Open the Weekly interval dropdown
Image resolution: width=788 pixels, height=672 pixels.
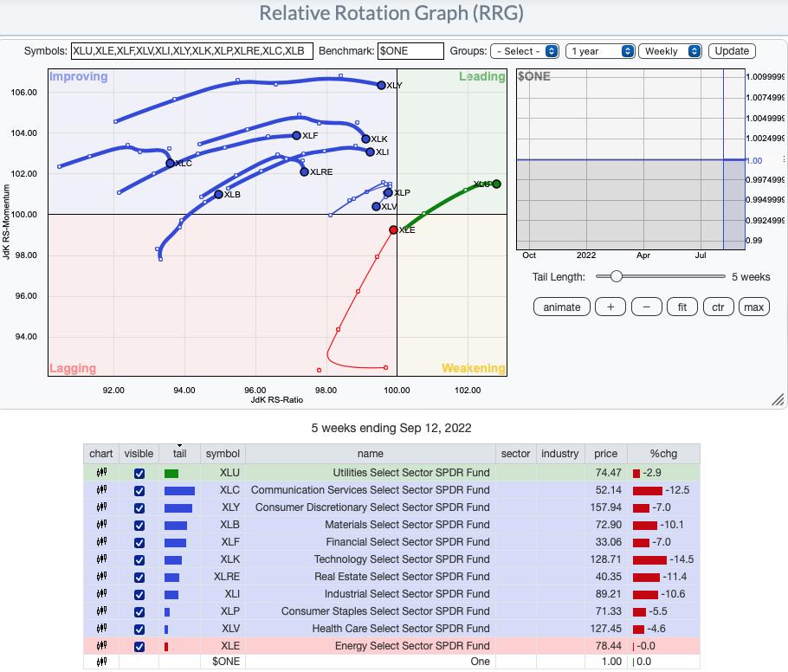[669, 51]
